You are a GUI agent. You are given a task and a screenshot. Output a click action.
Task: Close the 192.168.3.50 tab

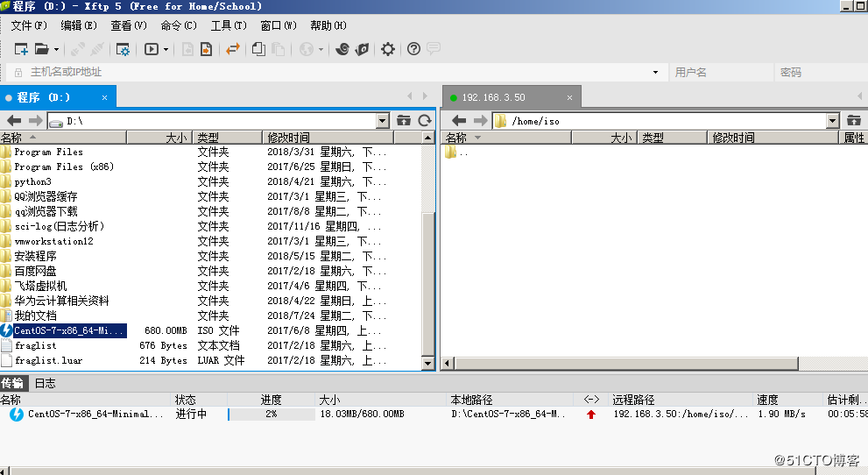coord(569,97)
